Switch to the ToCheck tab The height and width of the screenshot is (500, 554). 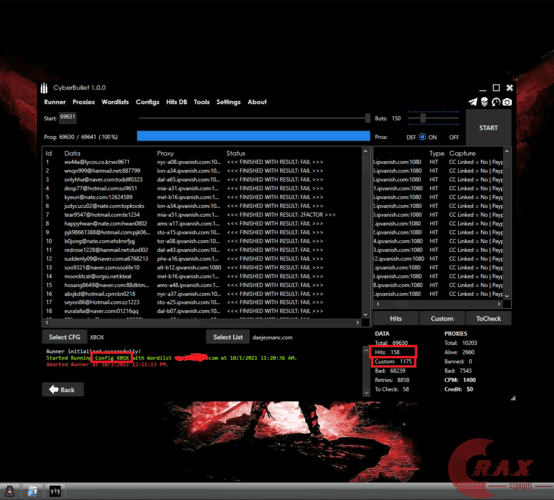488,318
